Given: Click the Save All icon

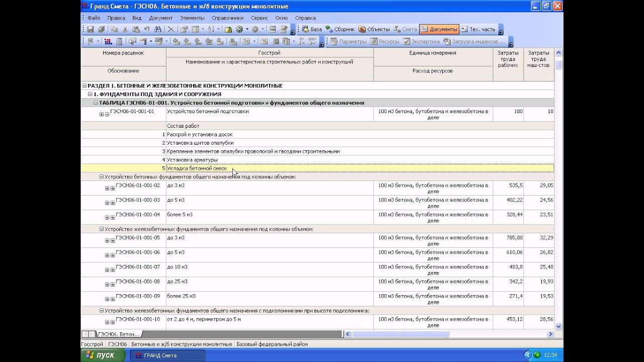Looking at the screenshot, I should click(x=101, y=29).
